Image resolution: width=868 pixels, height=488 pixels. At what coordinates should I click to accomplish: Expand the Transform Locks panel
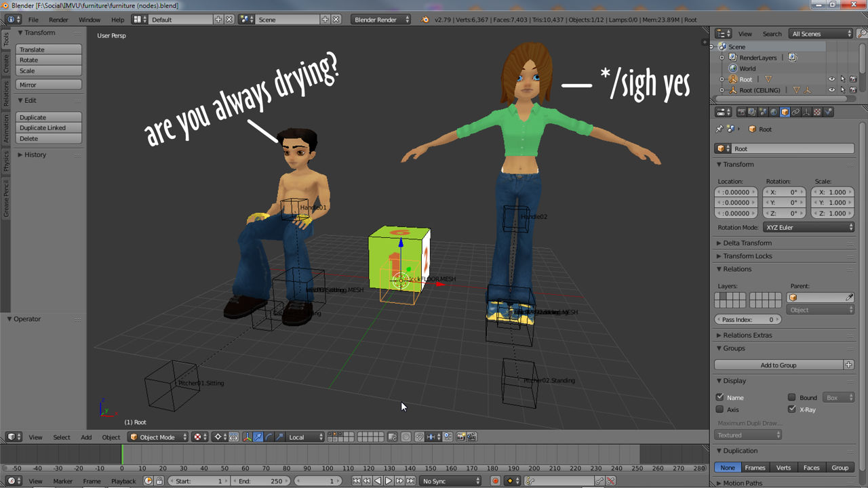(x=747, y=256)
